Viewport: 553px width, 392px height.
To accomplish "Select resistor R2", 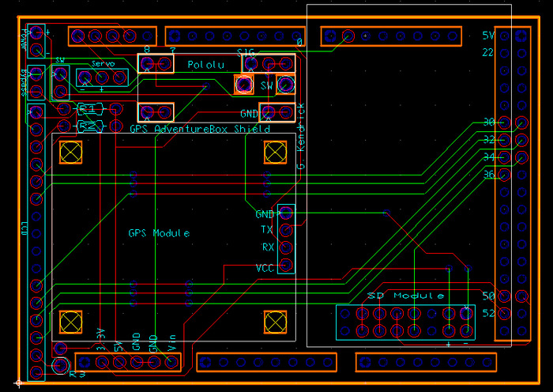I will (x=89, y=126).
